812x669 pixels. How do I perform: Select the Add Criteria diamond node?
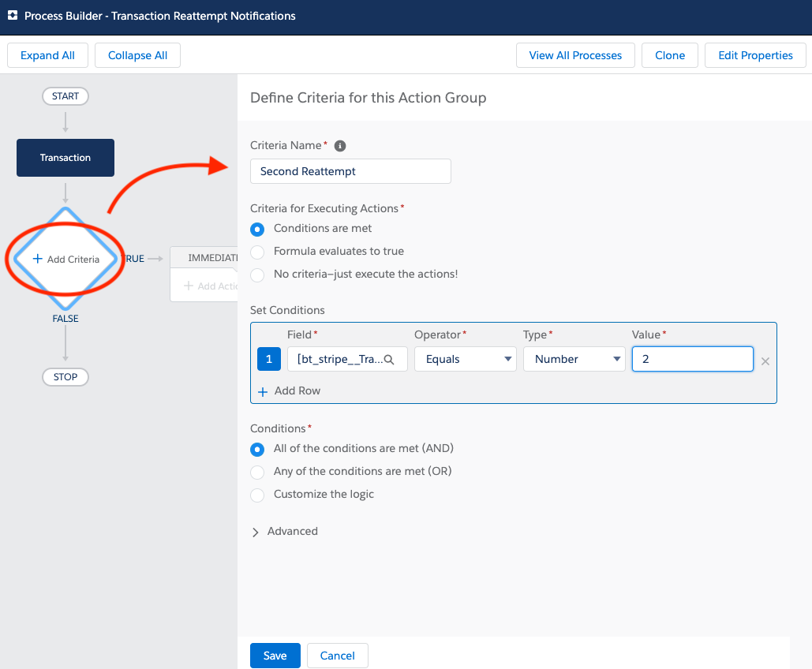click(65, 259)
